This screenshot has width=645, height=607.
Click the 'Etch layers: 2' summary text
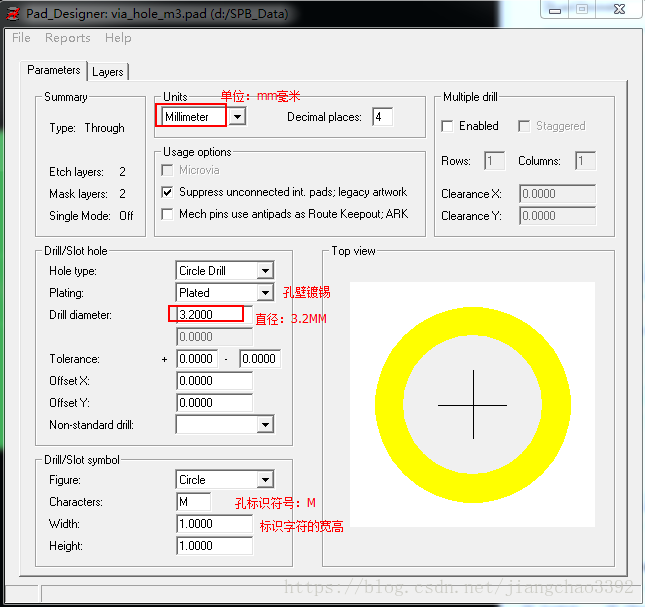click(87, 172)
